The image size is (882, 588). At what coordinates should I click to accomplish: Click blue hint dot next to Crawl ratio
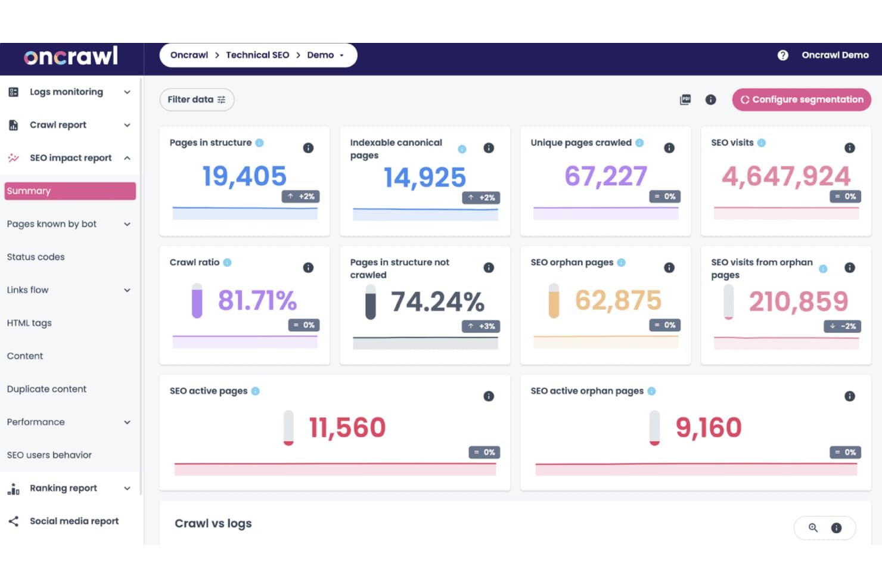pos(227,262)
